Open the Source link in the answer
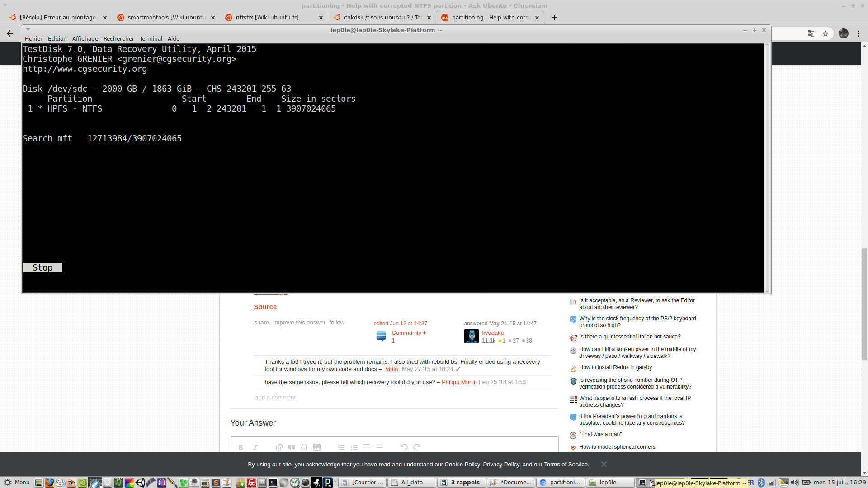Image resolution: width=868 pixels, height=488 pixels. (x=265, y=307)
